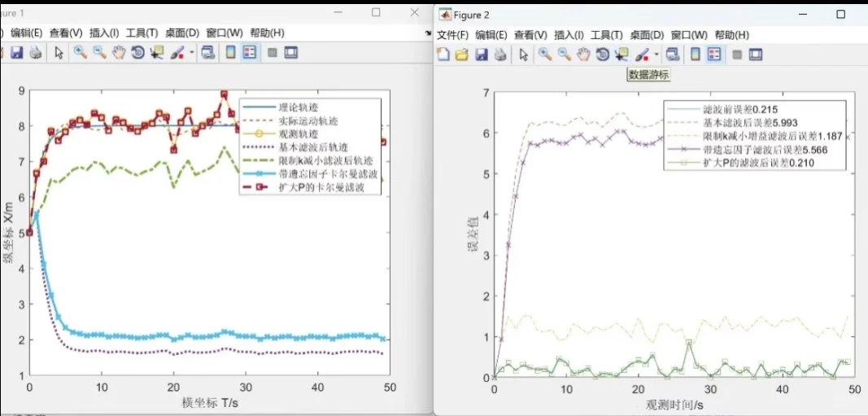This screenshot has width=868, height=416.
Task: Open 帮助(H) menu in Figure 1
Action: click(267, 33)
